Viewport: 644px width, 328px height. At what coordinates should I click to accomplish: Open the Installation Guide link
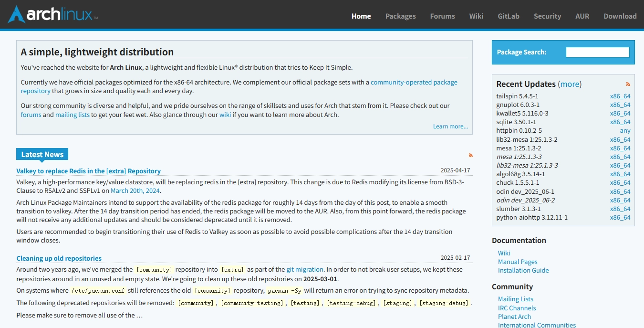[523, 270]
